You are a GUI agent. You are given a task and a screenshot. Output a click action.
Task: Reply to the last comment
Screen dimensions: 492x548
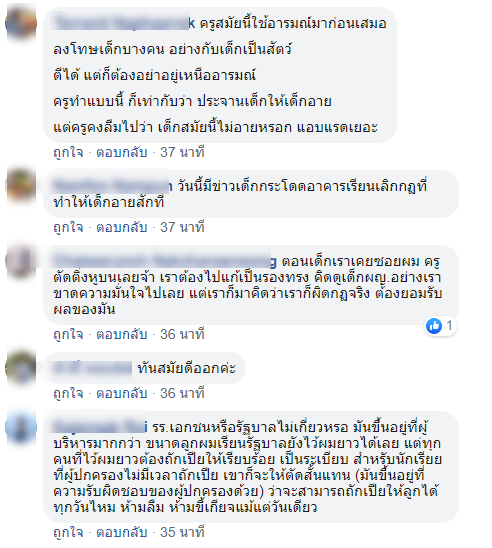point(122,533)
